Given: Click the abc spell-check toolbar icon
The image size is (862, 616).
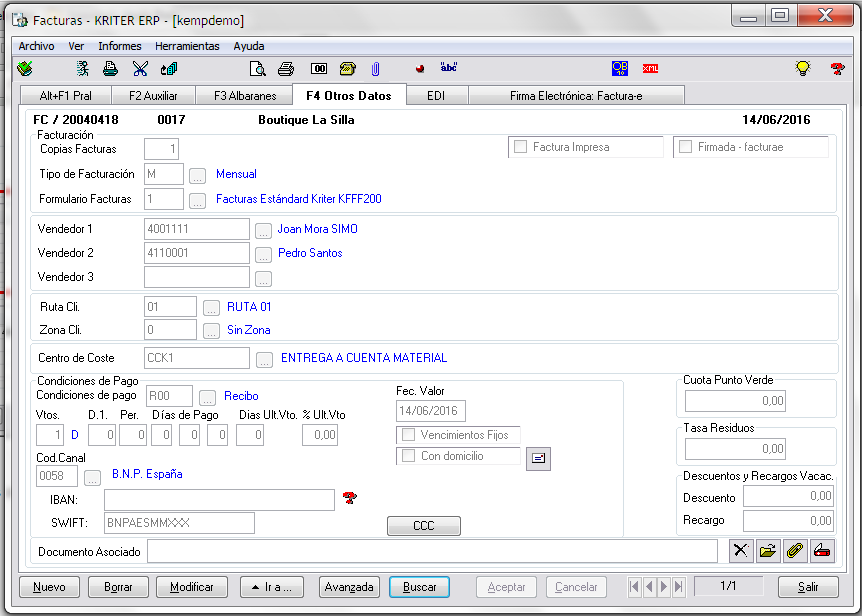Looking at the screenshot, I should [449, 68].
